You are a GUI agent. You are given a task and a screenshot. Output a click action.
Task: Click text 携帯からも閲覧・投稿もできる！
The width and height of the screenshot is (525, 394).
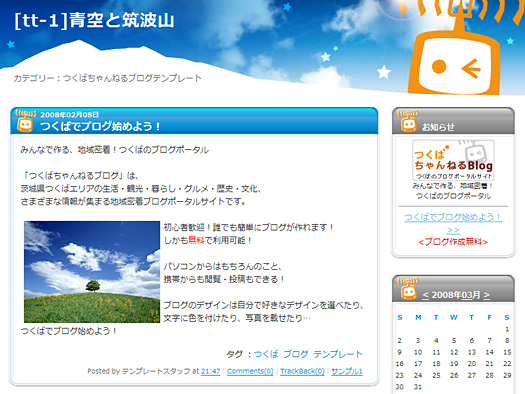tap(224, 279)
